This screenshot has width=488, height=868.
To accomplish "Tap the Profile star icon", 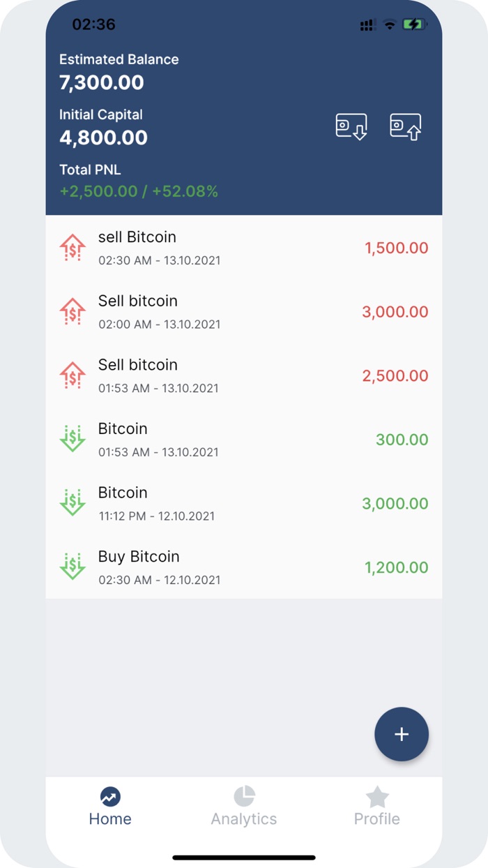I will tap(377, 796).
